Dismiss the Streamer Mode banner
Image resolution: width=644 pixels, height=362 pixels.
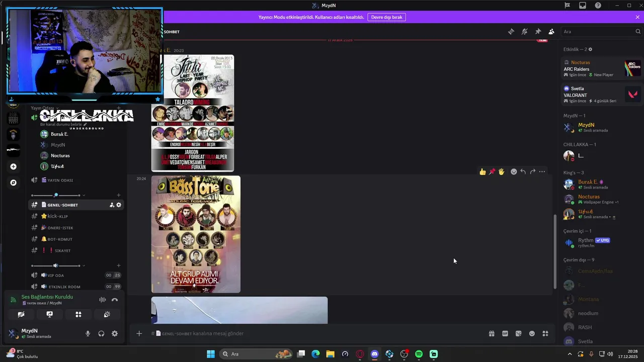click(637, 17)
